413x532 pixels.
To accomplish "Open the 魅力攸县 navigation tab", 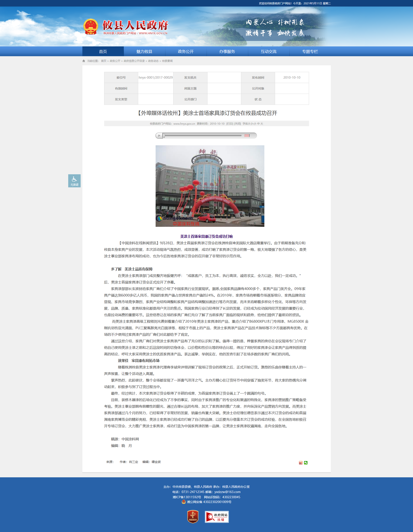I will (x=144, y=51).
